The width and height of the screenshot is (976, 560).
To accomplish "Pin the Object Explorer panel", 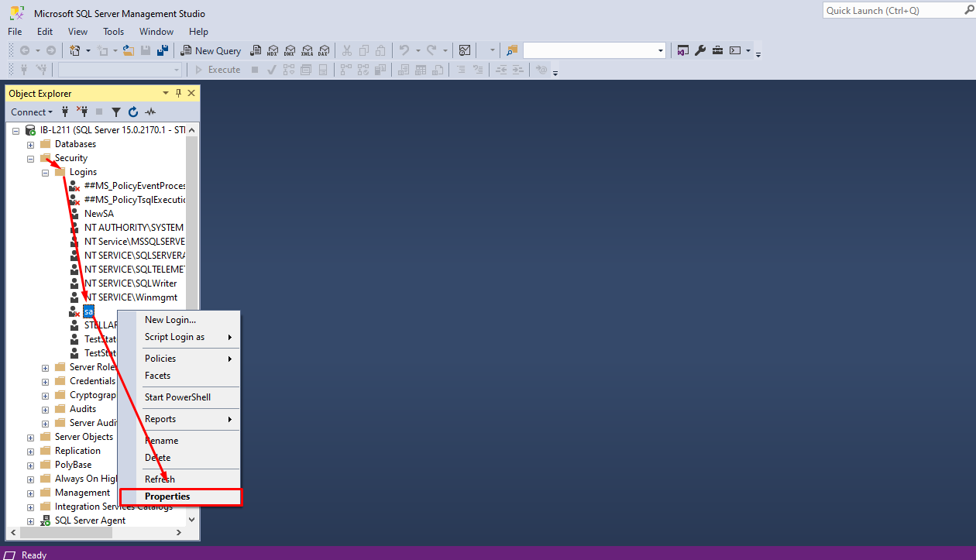I will 179,93.
